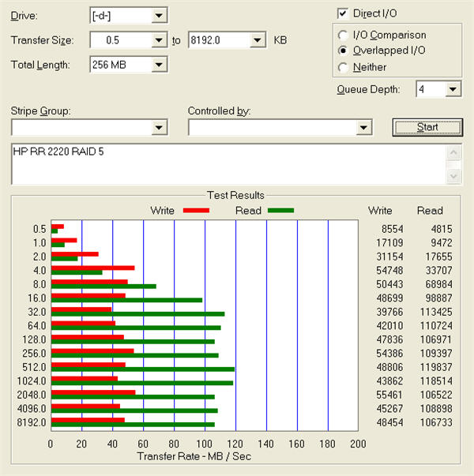The image size is (474, 476).
Task: Select the I/O Comparison radio button
Action: click(x=343, y=36)
